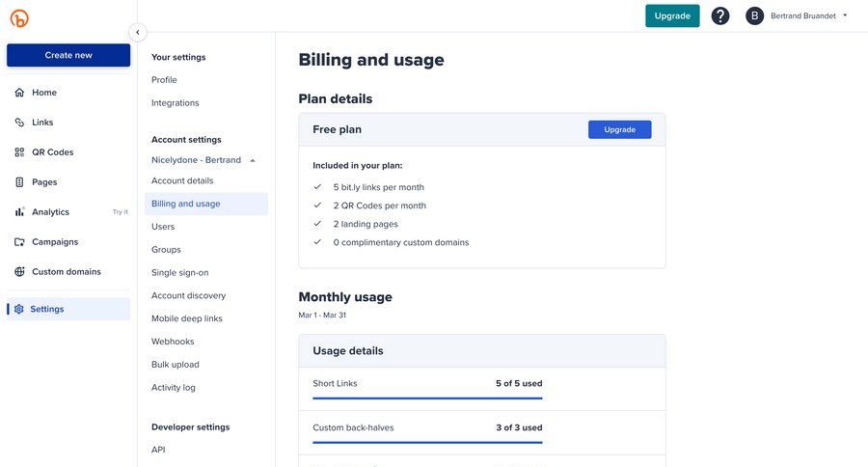Click the 'Usage details' heading
This screenshot has height=467, width=868.
coord(347,351)
